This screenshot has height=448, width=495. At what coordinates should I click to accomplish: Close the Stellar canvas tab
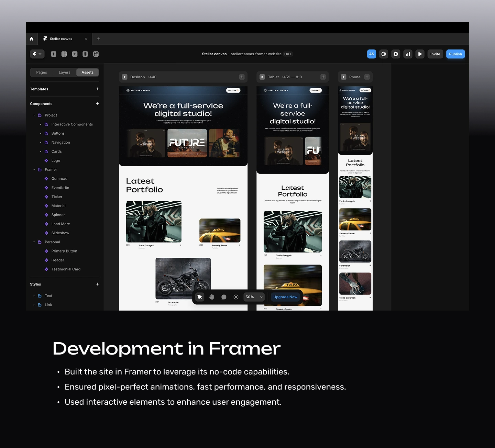86,39
